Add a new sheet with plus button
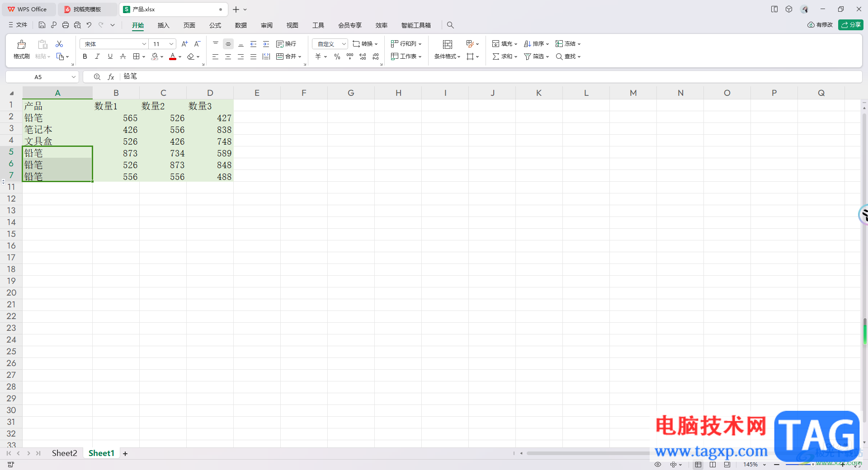Image resolution: width=868 pixels, height=470 pixels. [x=125, y=454]
